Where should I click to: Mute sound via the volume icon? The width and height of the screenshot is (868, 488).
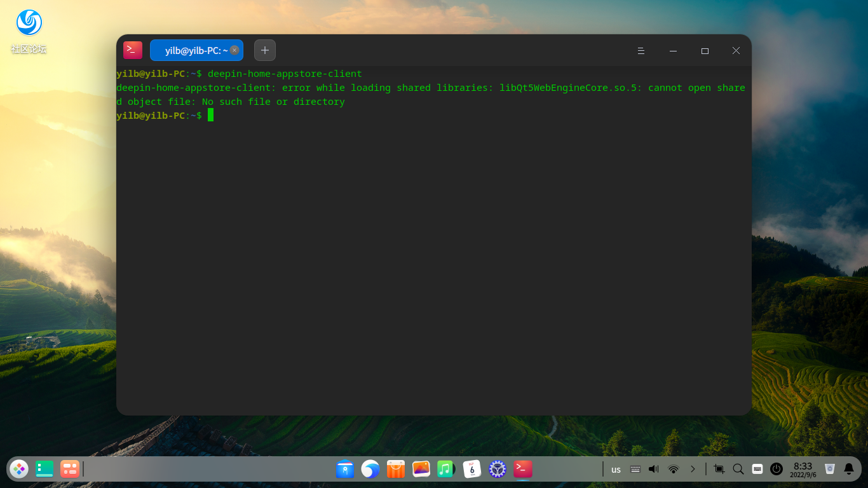tap(654, 469)
